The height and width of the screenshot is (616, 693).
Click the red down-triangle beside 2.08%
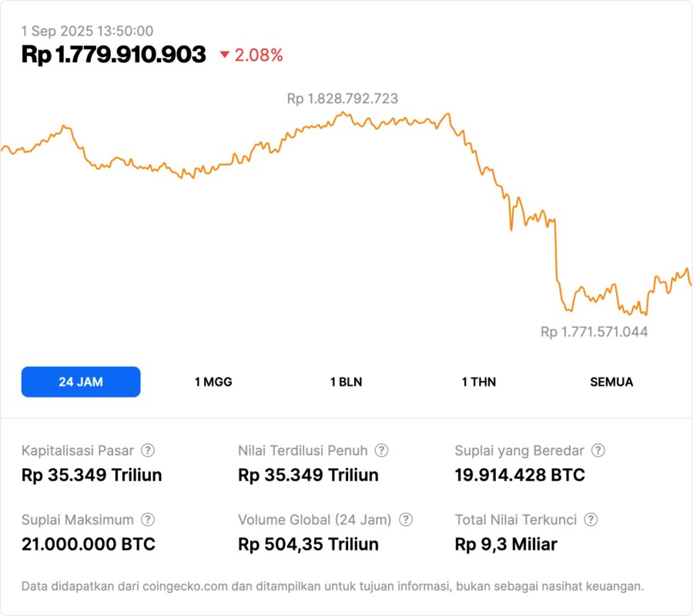point(225,55)
